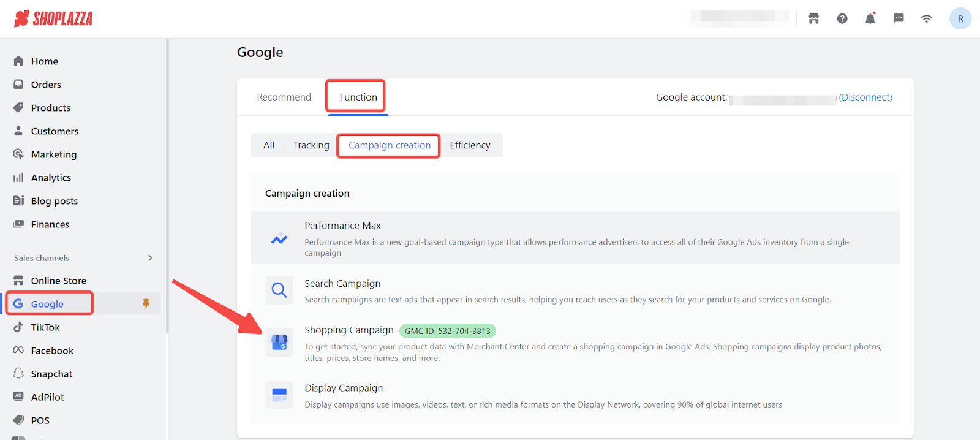
Task: Click the POS sidebar icon
Action: click(x=18, y=420)
